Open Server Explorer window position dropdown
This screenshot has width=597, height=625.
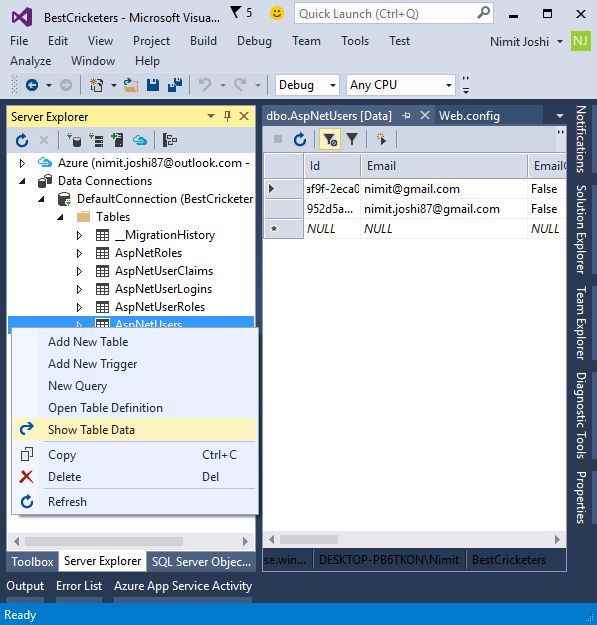click(x=211, y=116)
